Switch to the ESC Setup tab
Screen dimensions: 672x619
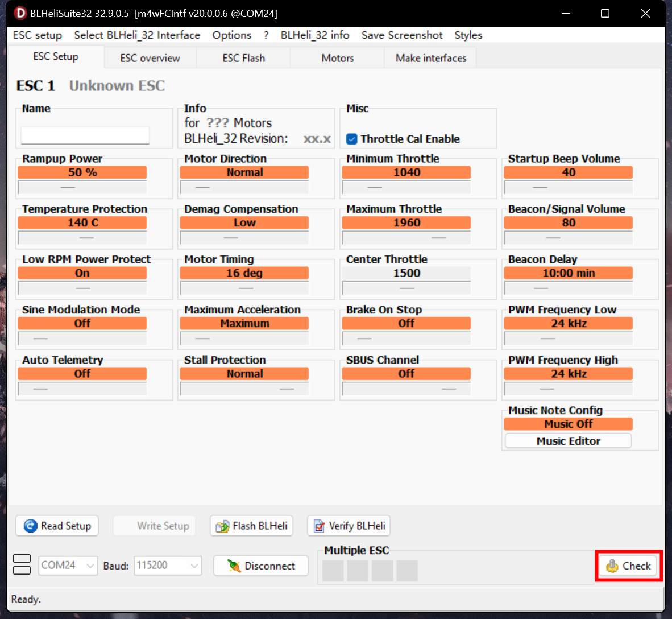tap(56, 57)
